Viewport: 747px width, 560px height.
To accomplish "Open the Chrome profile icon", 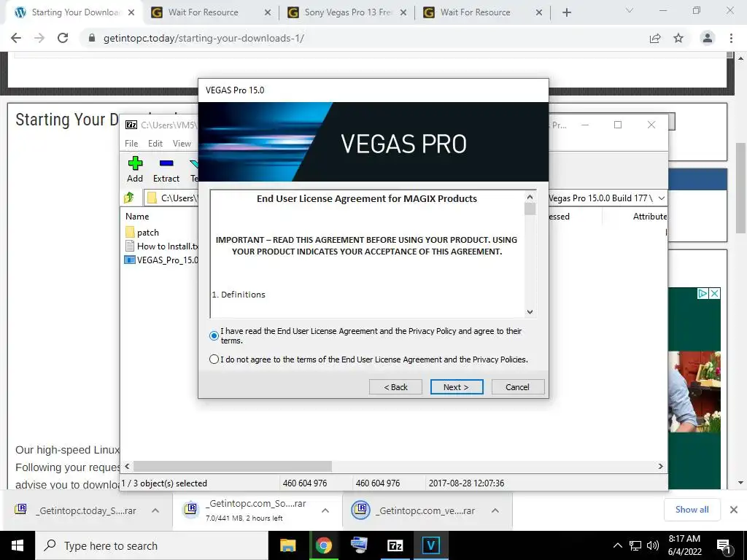I will click(708, 38).
